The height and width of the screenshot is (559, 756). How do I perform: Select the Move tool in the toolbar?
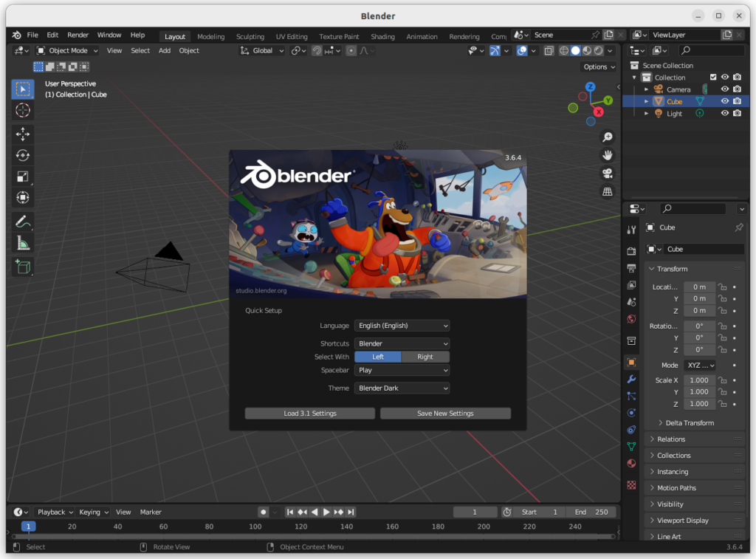pos(23,134)
